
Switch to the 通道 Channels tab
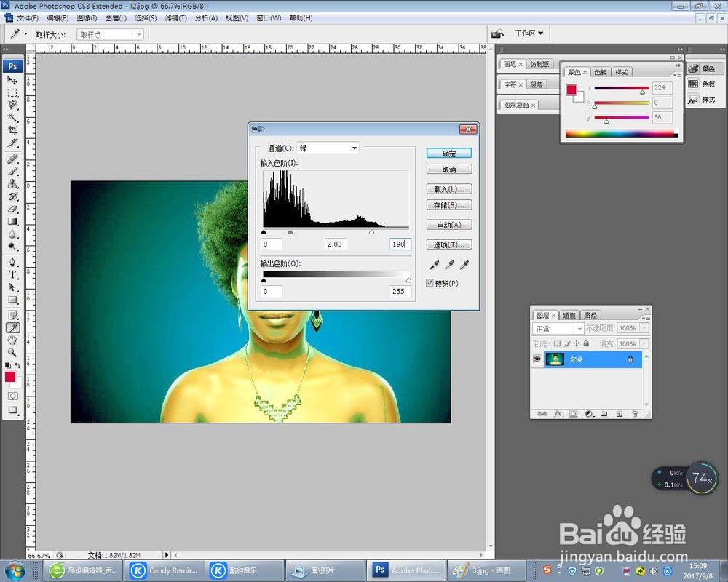569,315
